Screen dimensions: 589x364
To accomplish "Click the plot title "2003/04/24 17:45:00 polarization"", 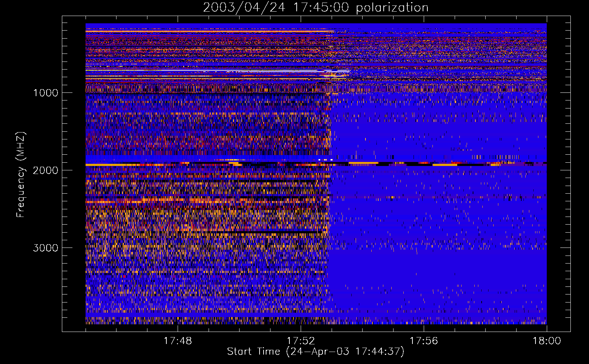I will pos(316,8).
